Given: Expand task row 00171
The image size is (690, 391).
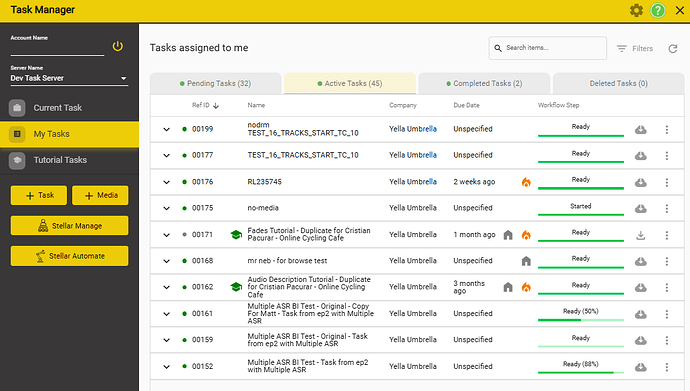Looking at the screenshot, I should coord(166,235).
